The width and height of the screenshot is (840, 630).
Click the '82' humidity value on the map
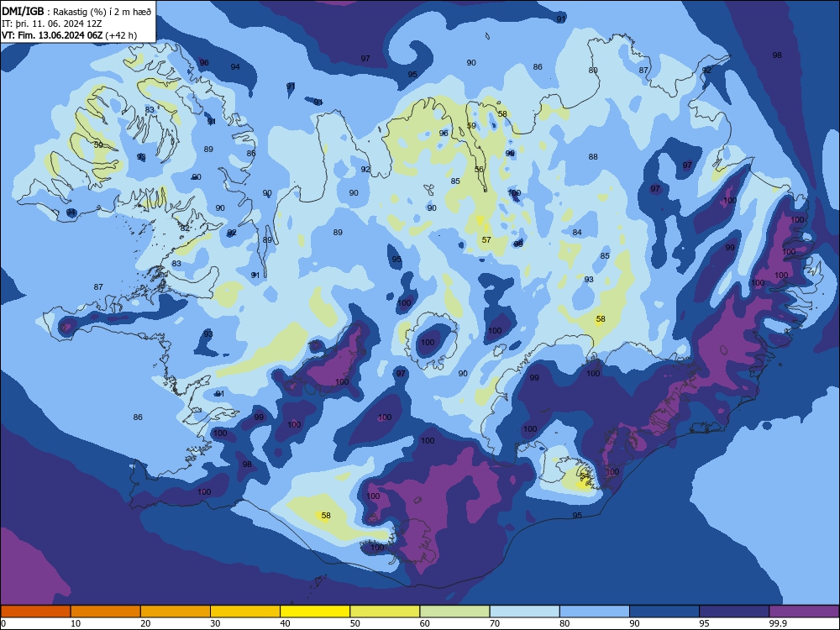point(185,228)
